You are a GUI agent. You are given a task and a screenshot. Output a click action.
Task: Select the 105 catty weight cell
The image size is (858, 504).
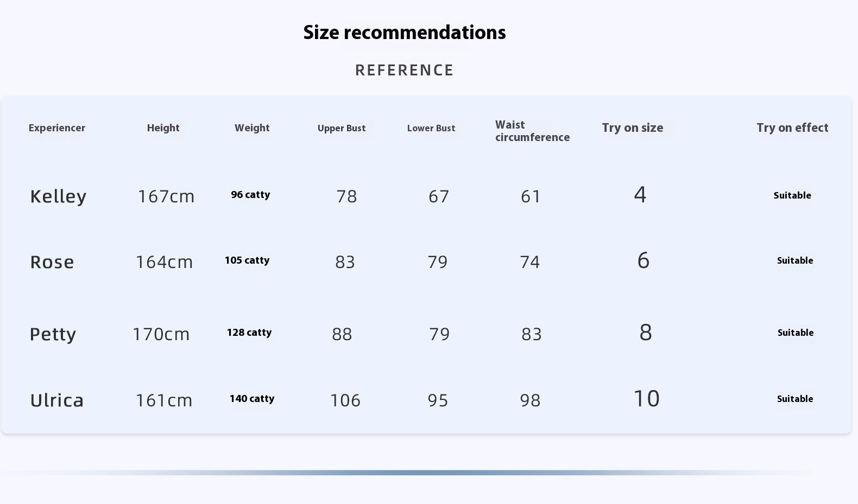(x=247, y=260)
